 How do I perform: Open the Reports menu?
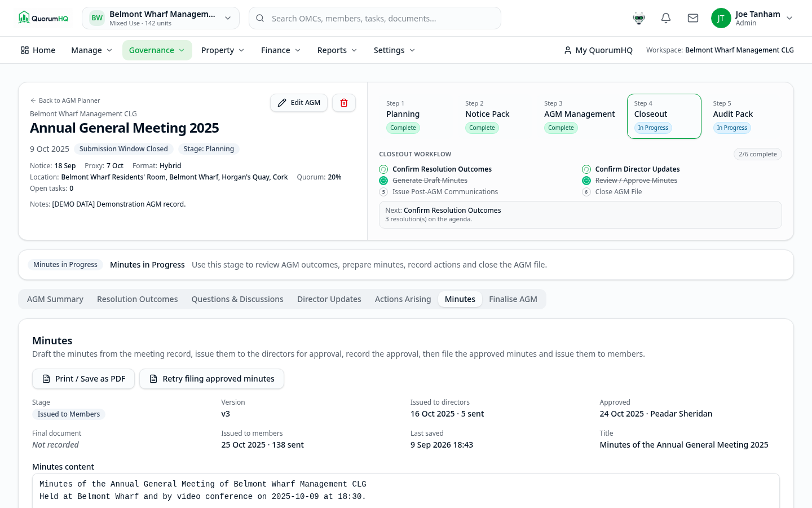click(x=337, y=50)
